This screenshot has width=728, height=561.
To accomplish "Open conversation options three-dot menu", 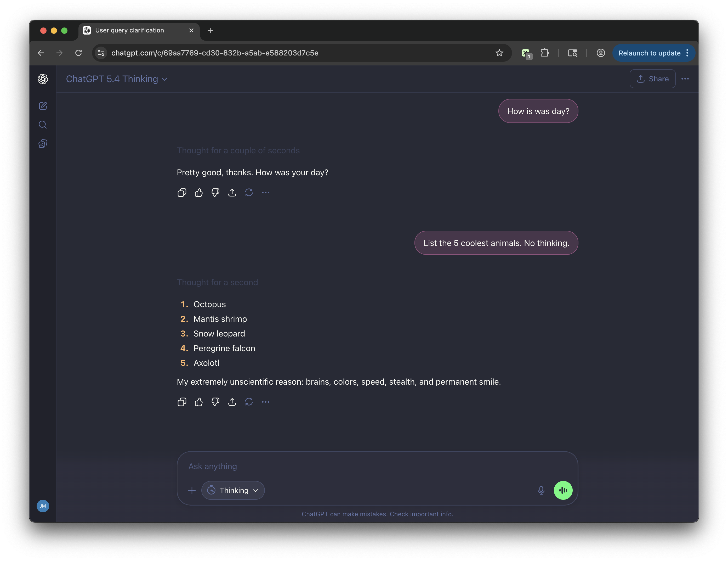I will [x=685, y=79].
